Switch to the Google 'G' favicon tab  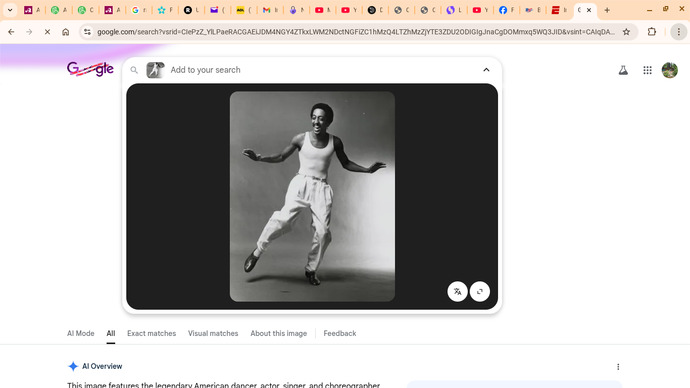pyautogui.click(x=135, y=10)
